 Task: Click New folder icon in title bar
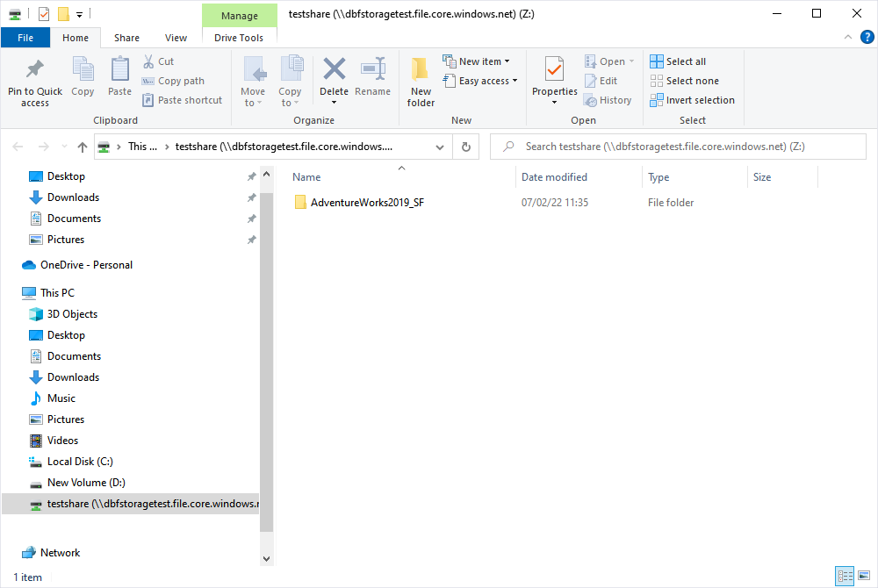[x=64, y=14]
